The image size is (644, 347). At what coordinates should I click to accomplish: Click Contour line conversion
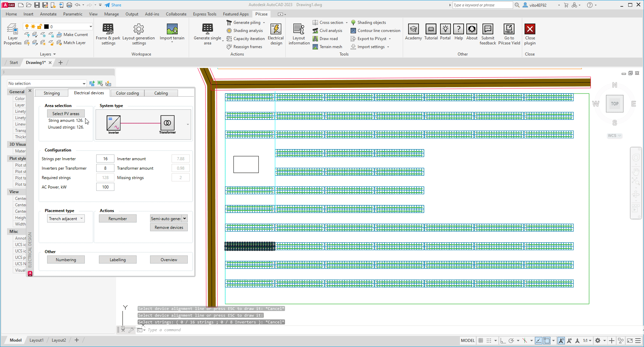pos(375,31)
